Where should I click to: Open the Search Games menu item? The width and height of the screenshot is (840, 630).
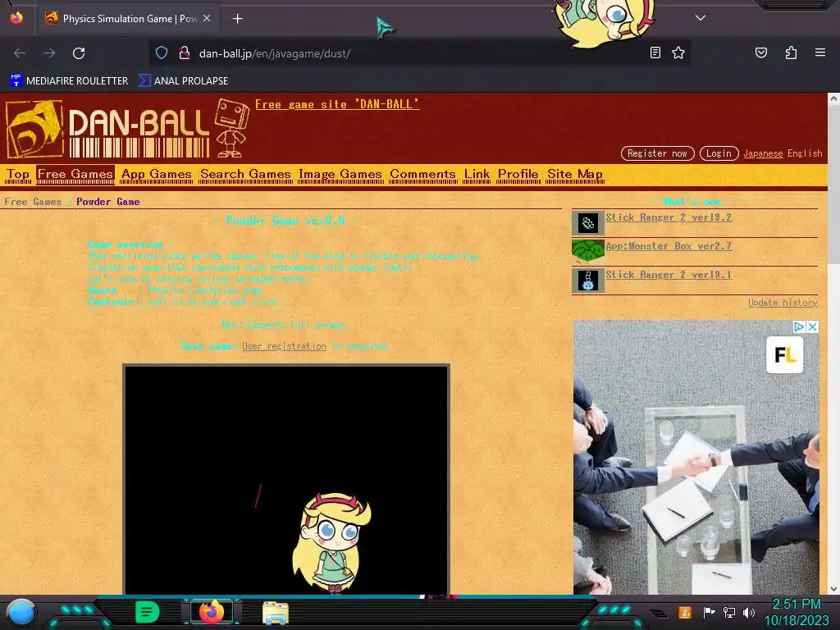(x=245, y=174)
